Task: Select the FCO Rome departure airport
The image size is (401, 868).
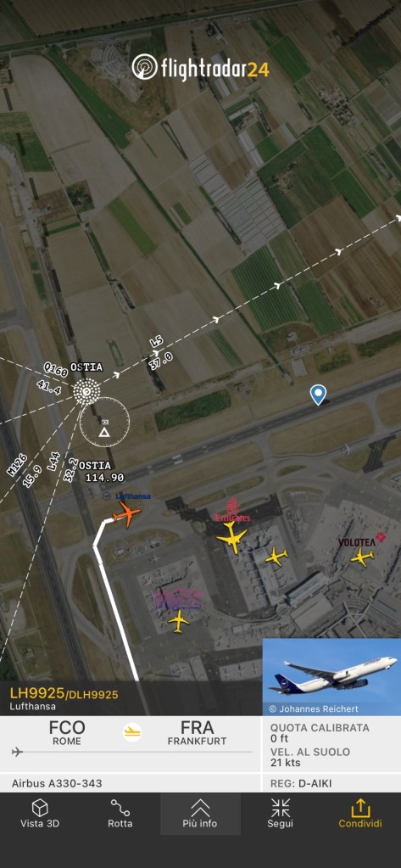Action: (x=67, y=733)
